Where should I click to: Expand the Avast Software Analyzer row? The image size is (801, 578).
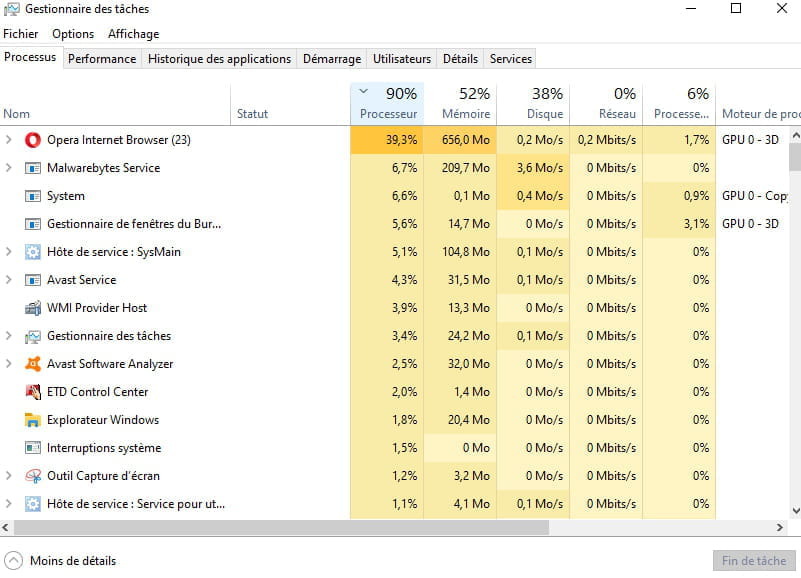click(x=8, y=363)
